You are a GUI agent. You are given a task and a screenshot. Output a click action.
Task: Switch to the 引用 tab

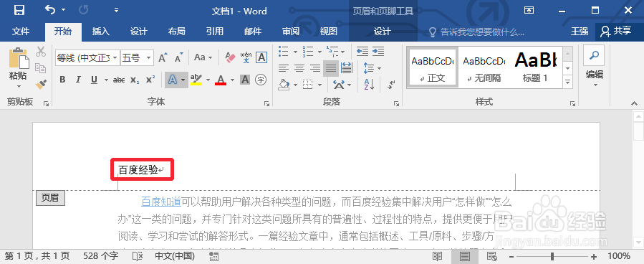[214, 32]
